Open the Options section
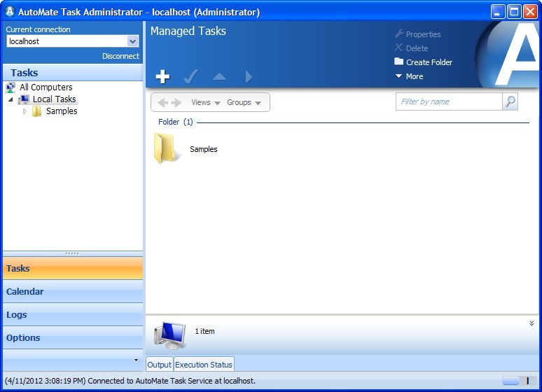The height and width of the screenshot is (392, 542). [x=73, y=337]
